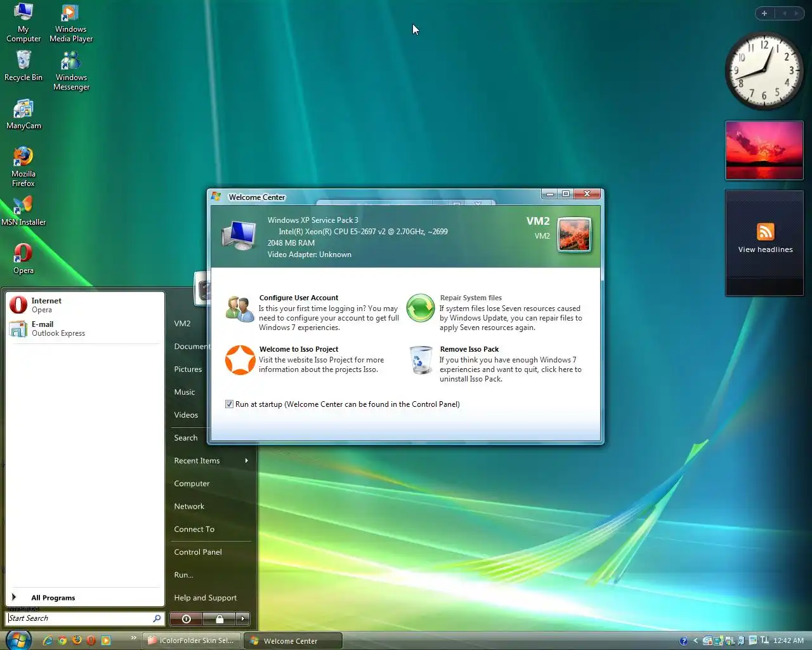Image resolution: width=812 pixels, height=650 pixels.
Task: Launch media player from quick launch bar
Action: 106,640
